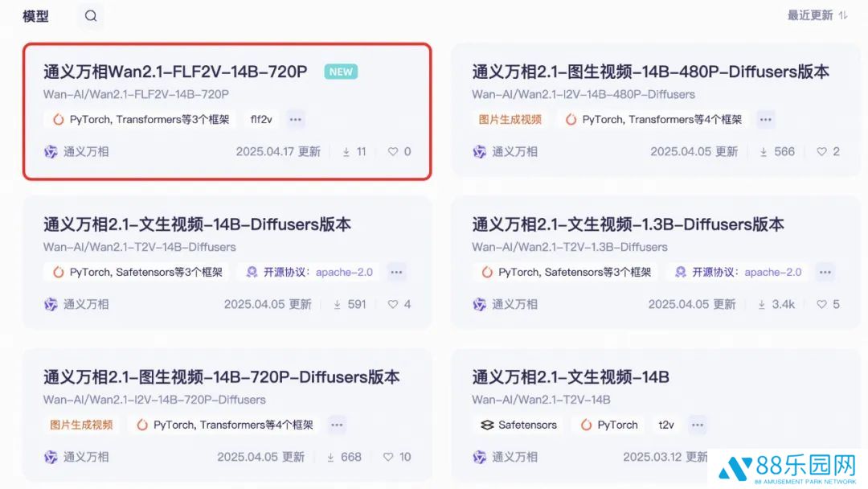
Task: Open 通义万相2.1-图生视频-14B-480P-Diffusers版本 model
Action: coord(650,72)
